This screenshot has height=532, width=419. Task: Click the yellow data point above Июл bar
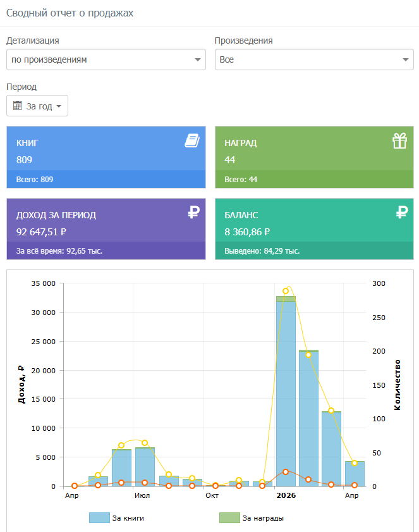point(145,443)
